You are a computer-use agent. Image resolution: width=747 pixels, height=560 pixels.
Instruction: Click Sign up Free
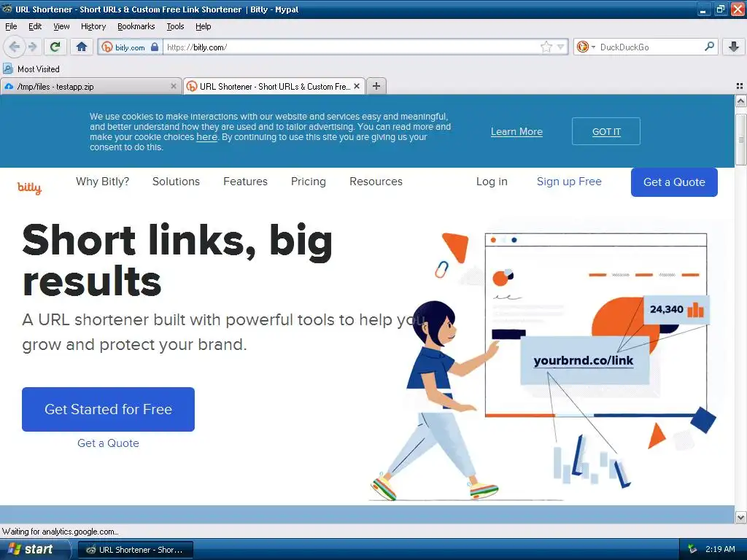point(569,182)
